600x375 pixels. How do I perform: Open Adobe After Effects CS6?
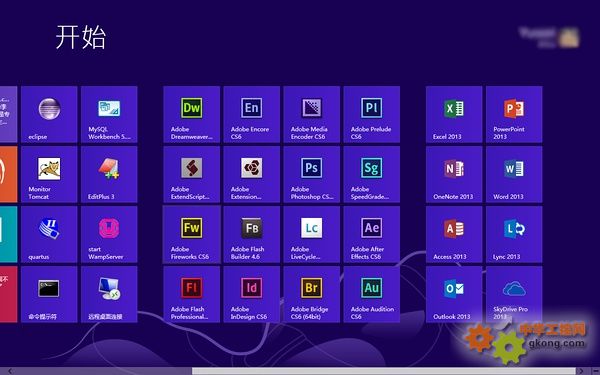[x=372, y=234]
